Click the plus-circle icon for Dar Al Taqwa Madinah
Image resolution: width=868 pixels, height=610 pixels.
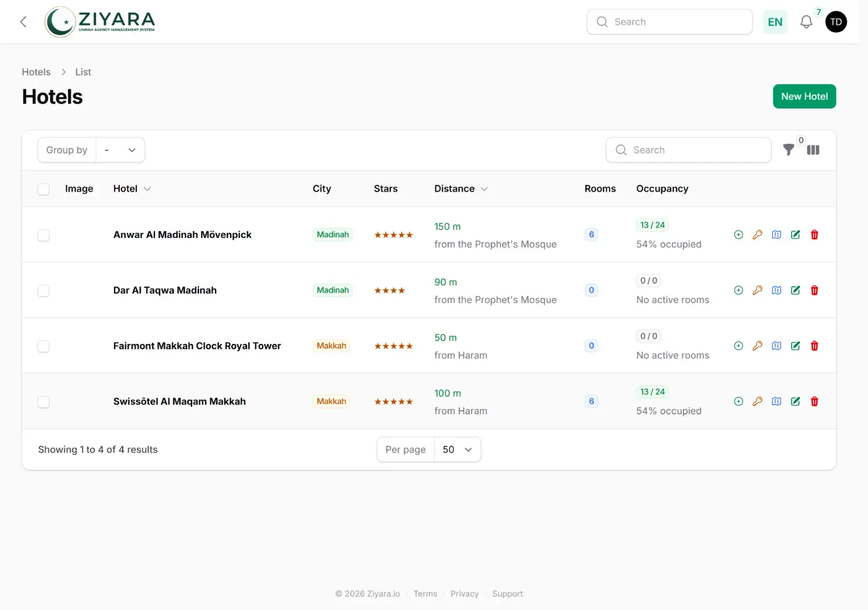point(738,290)
